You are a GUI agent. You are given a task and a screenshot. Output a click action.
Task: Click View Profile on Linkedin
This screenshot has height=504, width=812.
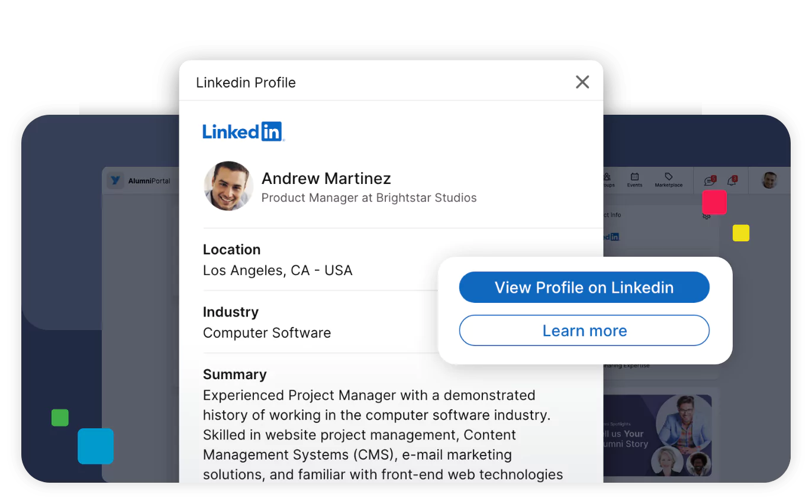[584, 287]
